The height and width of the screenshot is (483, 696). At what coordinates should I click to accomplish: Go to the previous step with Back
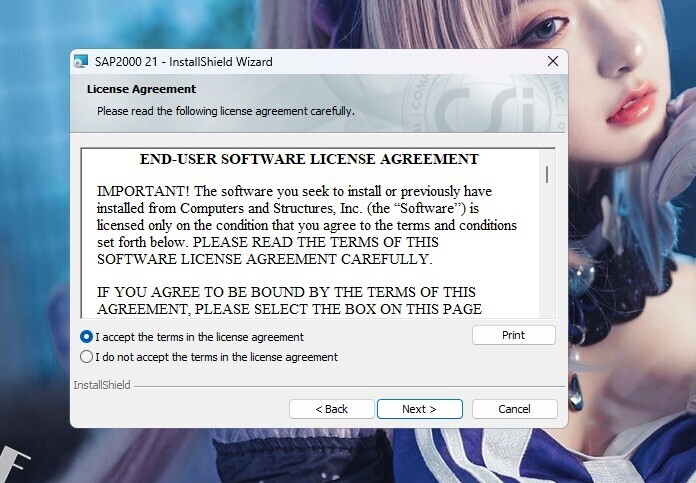tap(332, 409)
